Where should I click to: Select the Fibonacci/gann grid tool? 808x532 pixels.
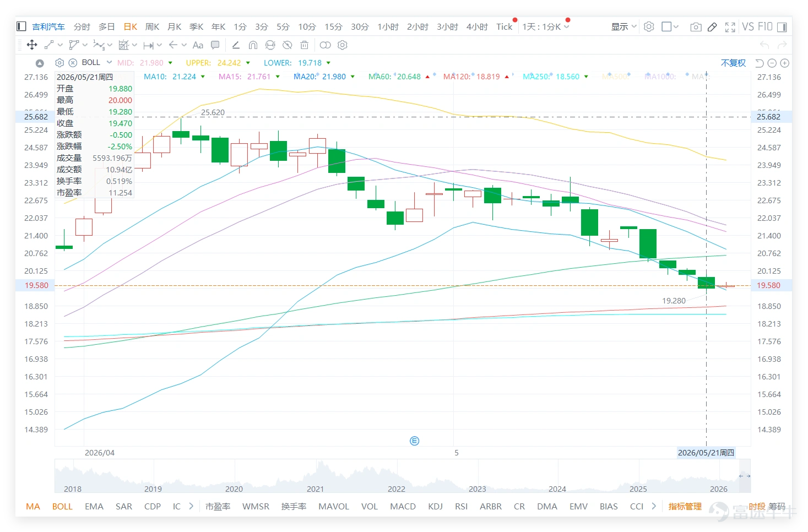point(124,45)
